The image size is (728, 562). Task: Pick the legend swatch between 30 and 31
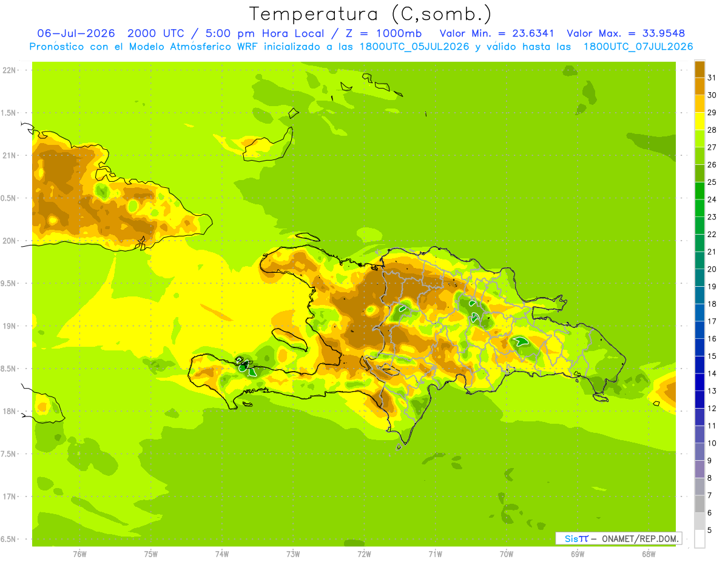tap(699, 87)
